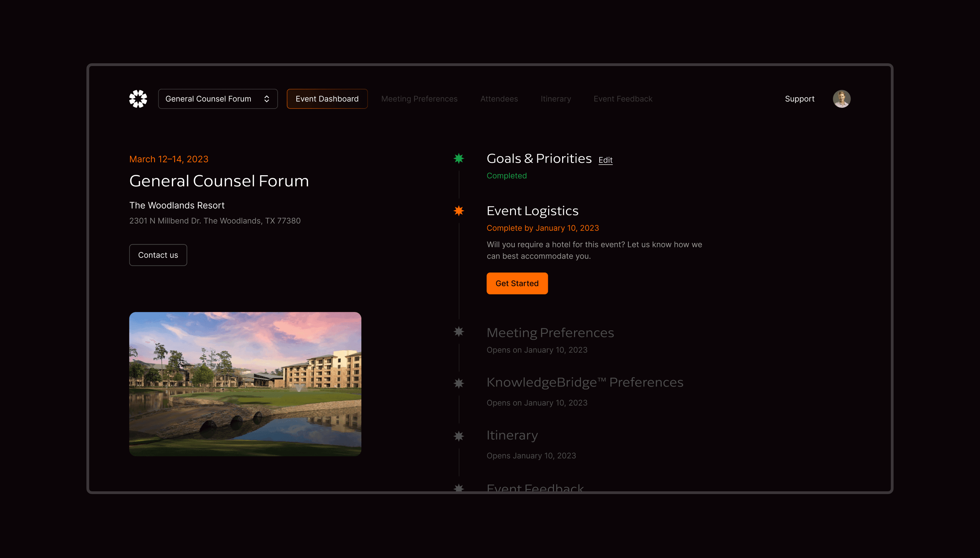Click the star marker beside the Event Feedback step
Image resolution: width=980 pixels, height=558 pixels.
coord(459,488)
